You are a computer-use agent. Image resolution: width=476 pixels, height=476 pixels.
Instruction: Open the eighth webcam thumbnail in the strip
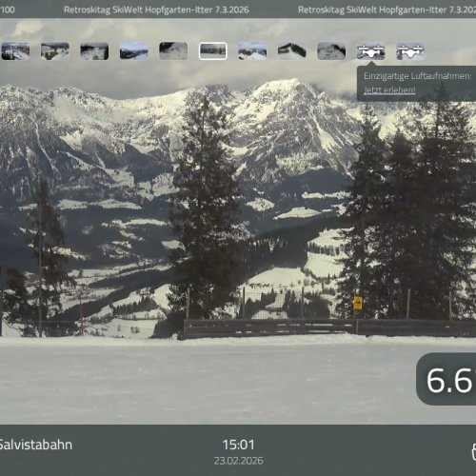coord(291,51)
